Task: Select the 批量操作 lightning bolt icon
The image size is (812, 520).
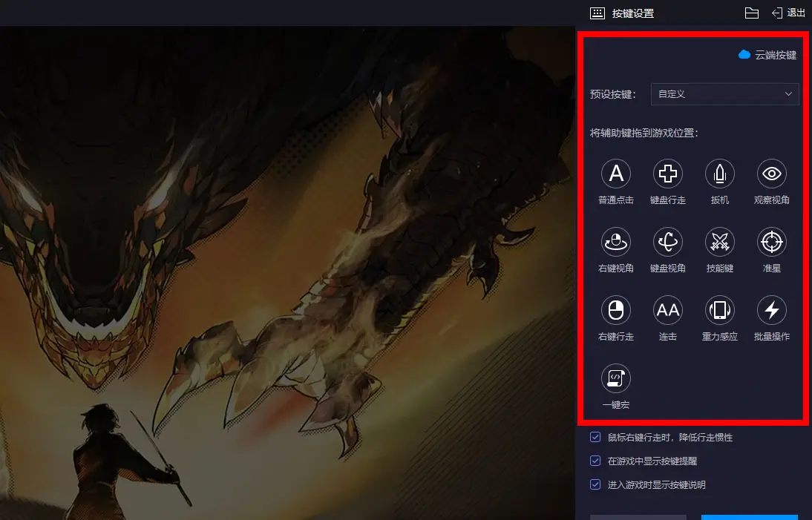Action: coord(772,310)
